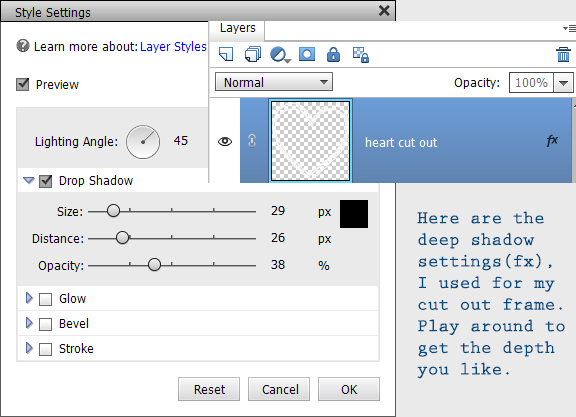The width and height of the screenshot is (576, 417).
Task: Toggle the Preview checkbox
Action: 23,84
